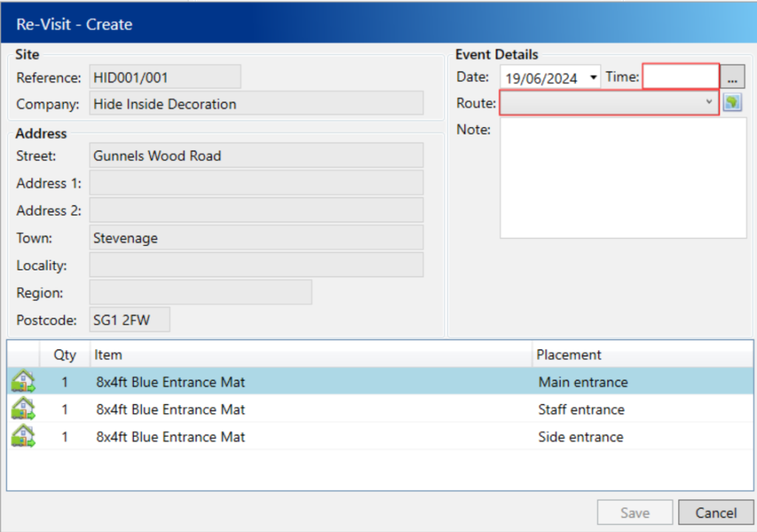Click the Qty column header
The width and height of the screenshot is (757, 532).
click(x=65, y=355)
